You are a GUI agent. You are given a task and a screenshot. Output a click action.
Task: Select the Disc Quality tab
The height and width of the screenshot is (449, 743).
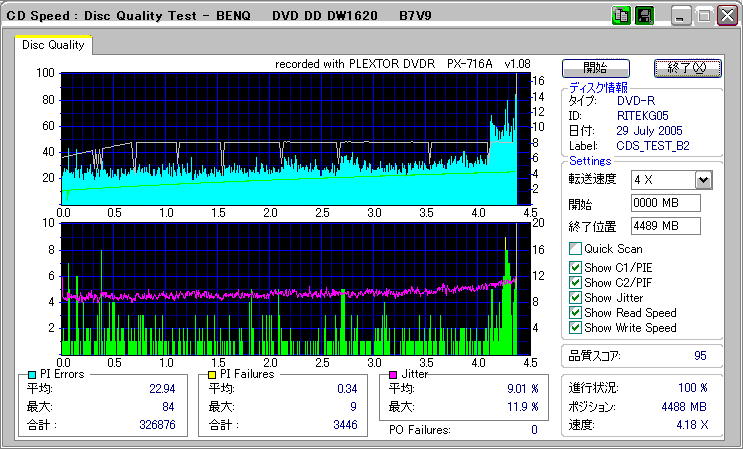[54, 45]
